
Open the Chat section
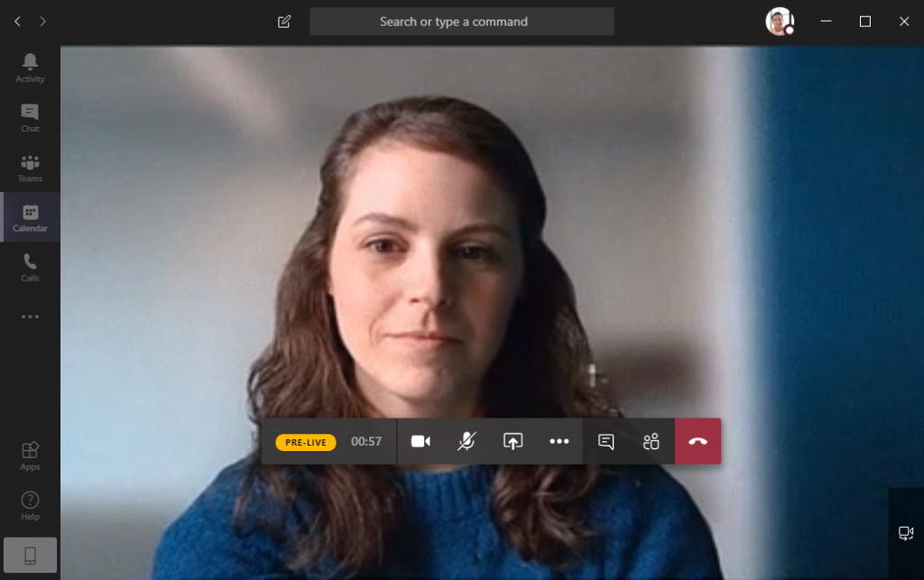(30, 118)
